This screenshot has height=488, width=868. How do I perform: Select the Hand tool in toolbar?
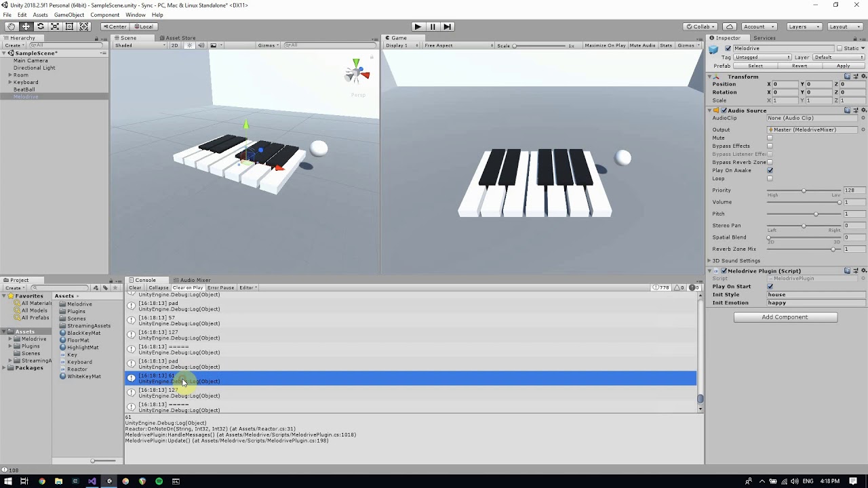click(12, 26)
